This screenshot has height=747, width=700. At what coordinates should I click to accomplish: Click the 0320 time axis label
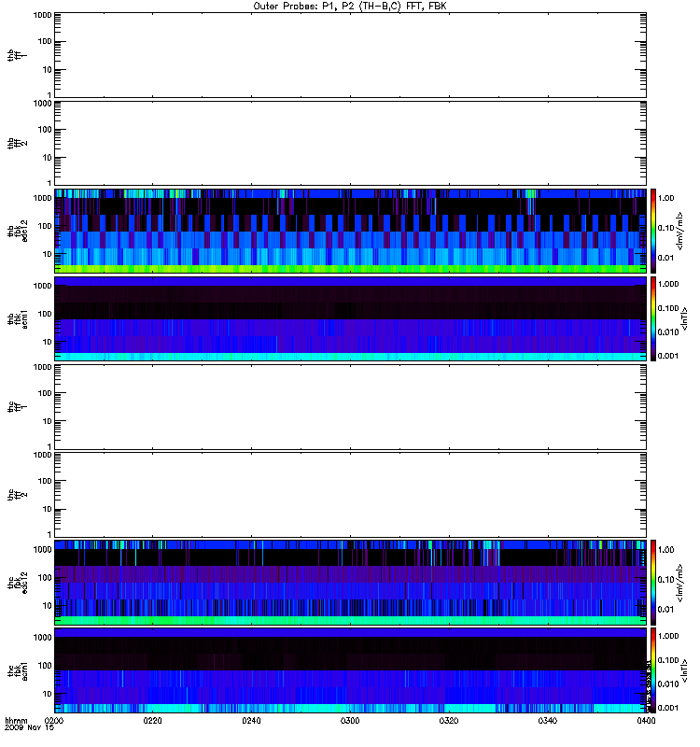(449, 720)
